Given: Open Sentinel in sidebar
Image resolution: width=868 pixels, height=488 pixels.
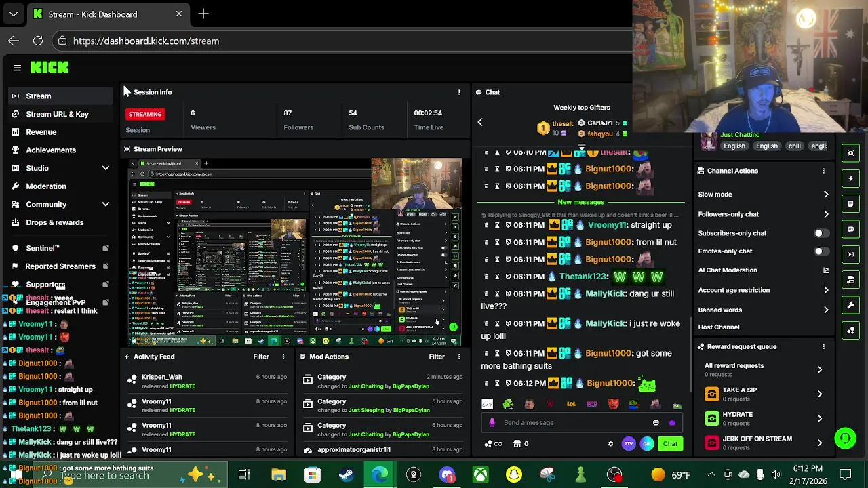Looking at the screenshot, I should point(60,248).
